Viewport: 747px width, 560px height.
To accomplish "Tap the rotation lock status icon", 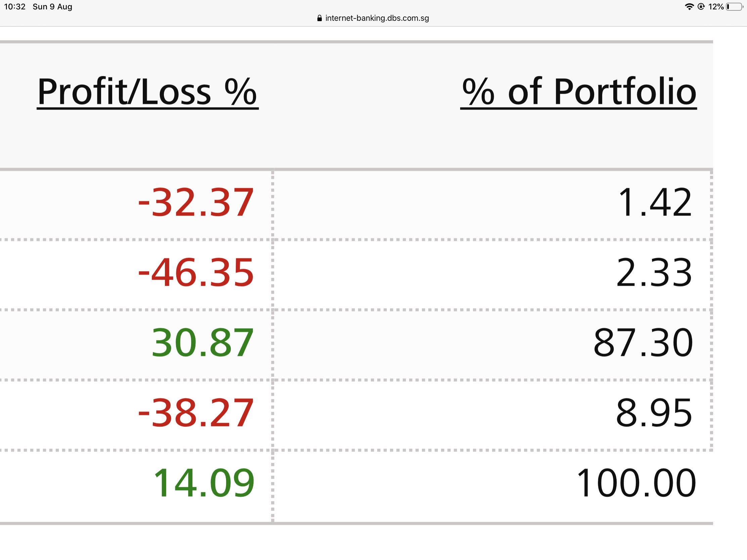I will (x=701, y=7).
